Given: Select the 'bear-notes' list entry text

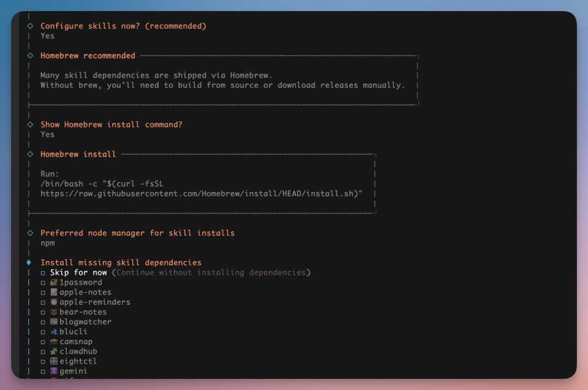Looking at the screenshot, I should 83,312.
